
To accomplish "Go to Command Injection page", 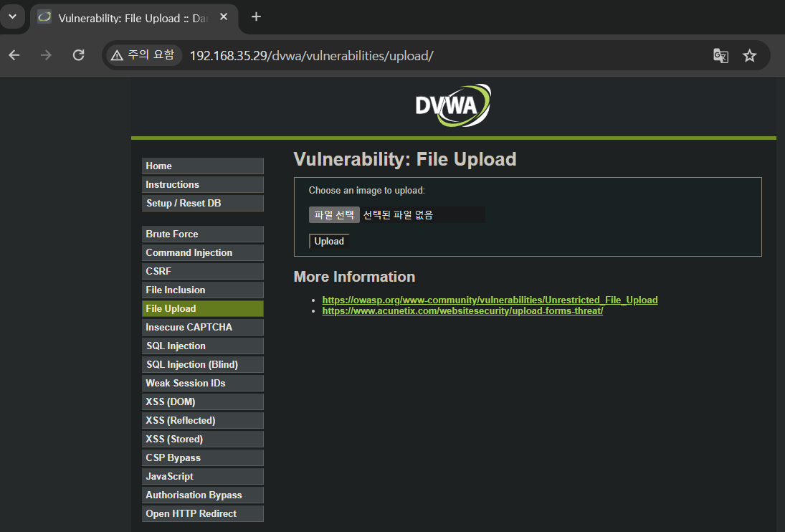I will [x=203, y=253].
